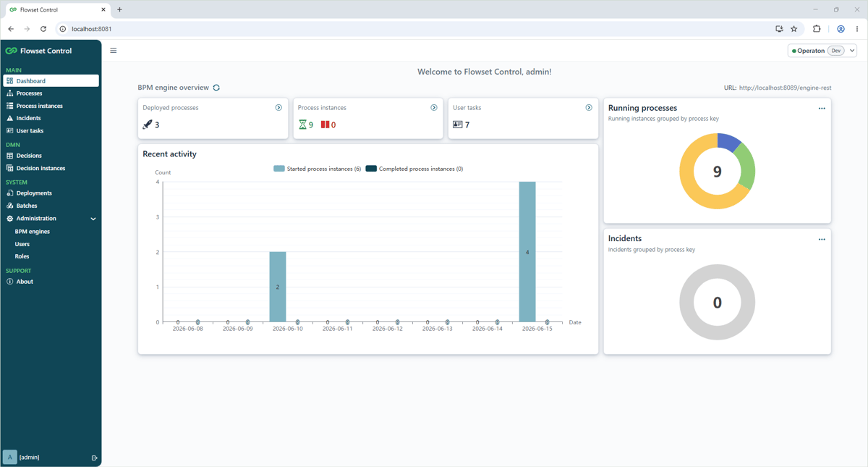Click the engine URL http://localhost:8089/engine-rest

click(785, 88)
